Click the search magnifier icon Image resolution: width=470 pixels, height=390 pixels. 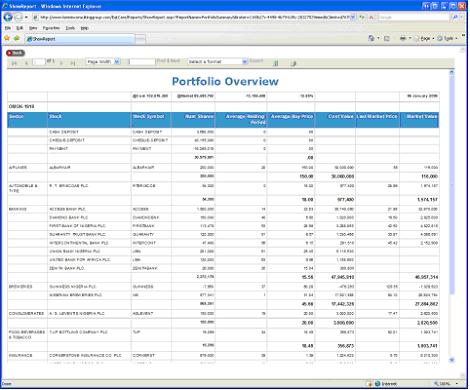[x=455, y=17]
